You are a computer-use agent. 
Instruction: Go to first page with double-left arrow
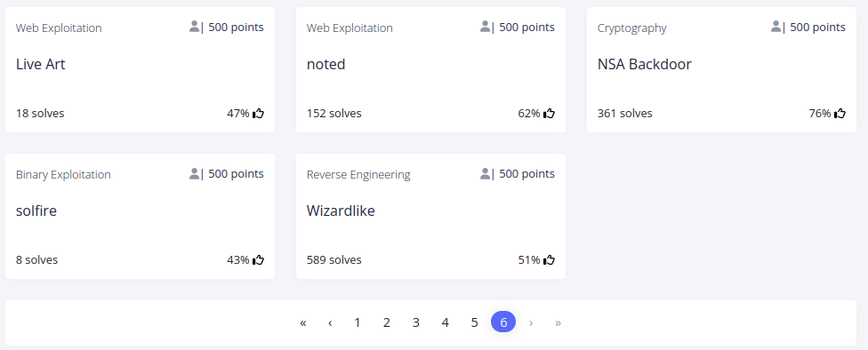click(x=302, y=322)
